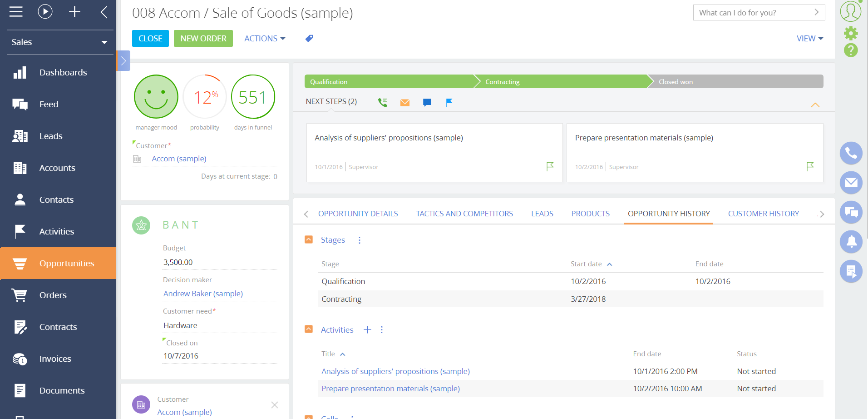
Task: Click the blue flag task icon in Next Steps
Action: coord(449,102)
